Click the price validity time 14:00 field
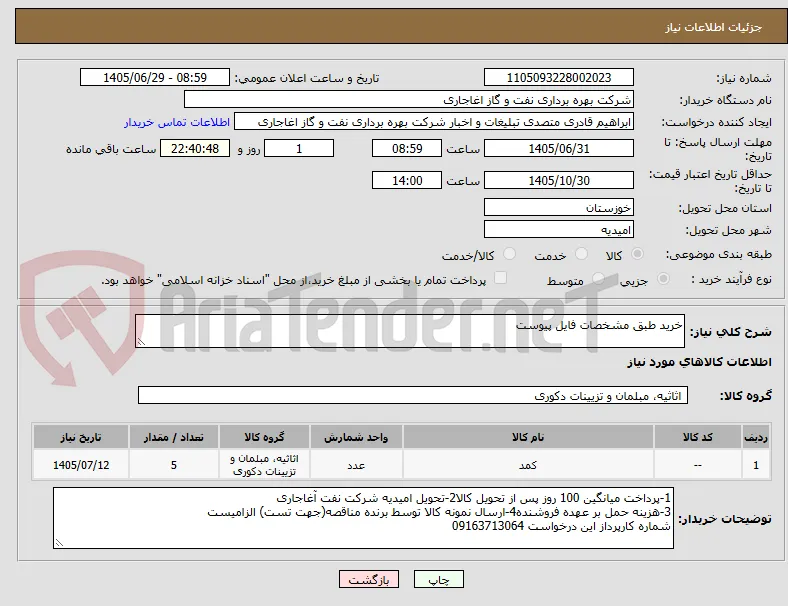Viewport: 788px width, 606px height. (x=407, y=180)
